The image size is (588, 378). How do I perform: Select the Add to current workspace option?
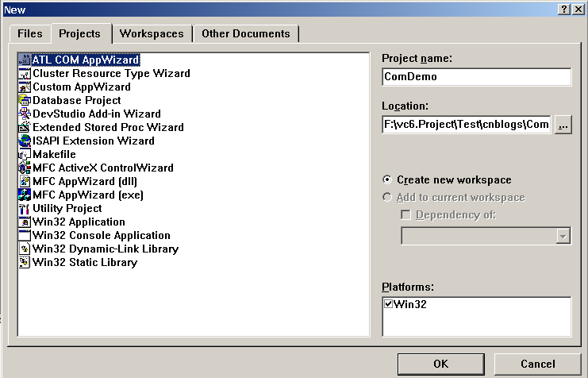coord(387,197)
